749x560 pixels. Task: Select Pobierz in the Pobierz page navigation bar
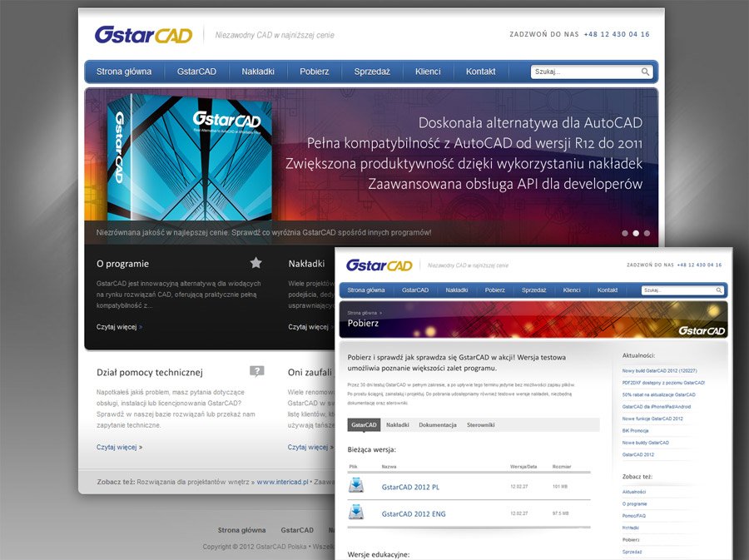pos(495,290)
